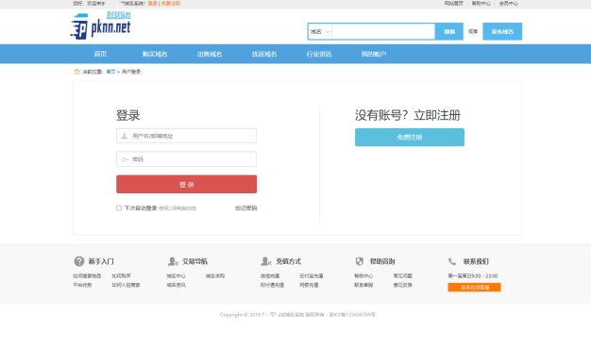Open the 如何购买 footer link

[122, 276]
